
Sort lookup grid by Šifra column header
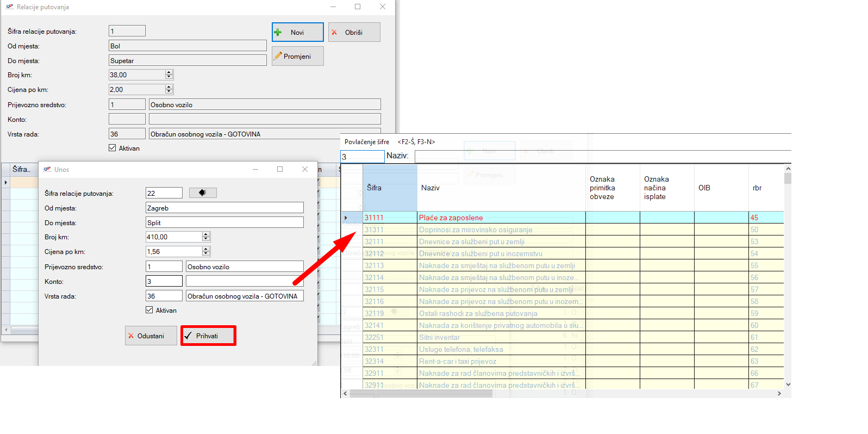(390, 188)
